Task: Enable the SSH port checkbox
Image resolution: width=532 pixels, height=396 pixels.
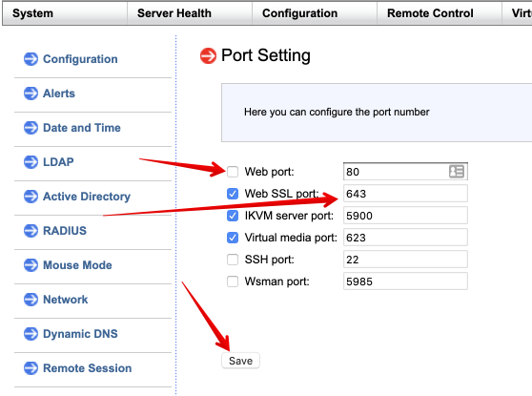Action: pyautogui.click(x=233, y=260)
